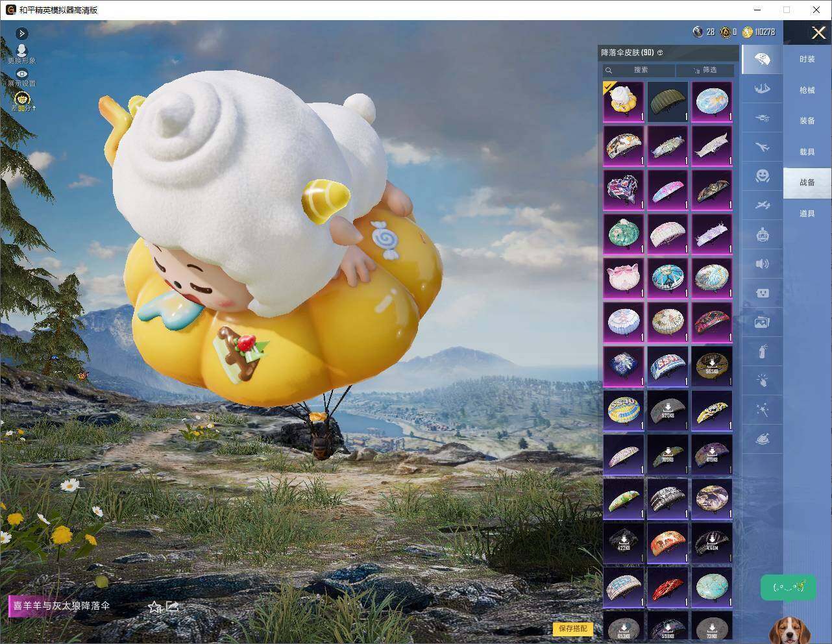832x644 pixels.
Task: Click the gold coin balance 110278
Action: coord(759,32)
